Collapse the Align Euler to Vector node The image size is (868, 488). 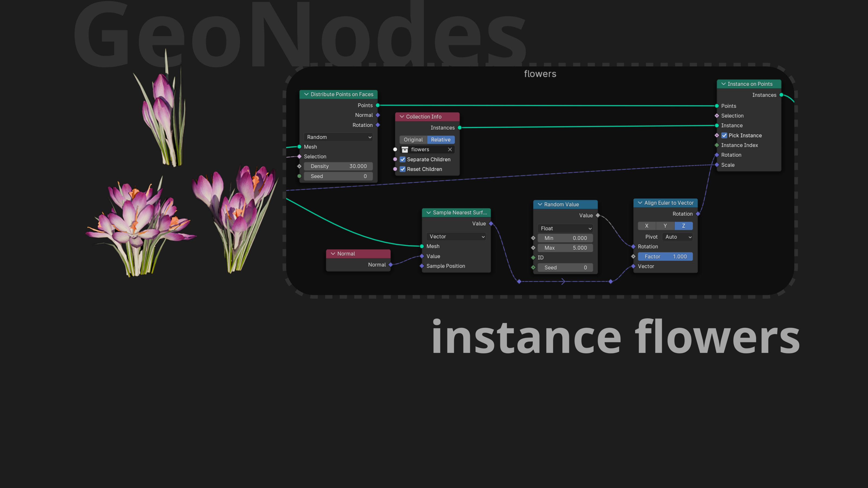(x=640, y=203)
